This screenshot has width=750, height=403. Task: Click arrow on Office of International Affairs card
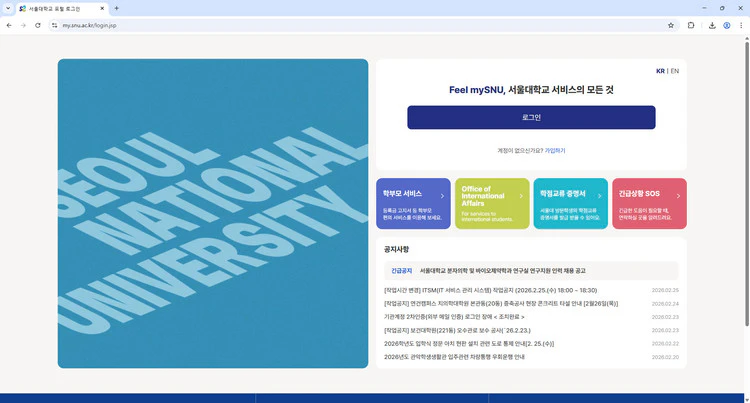[x=521, y=196]
